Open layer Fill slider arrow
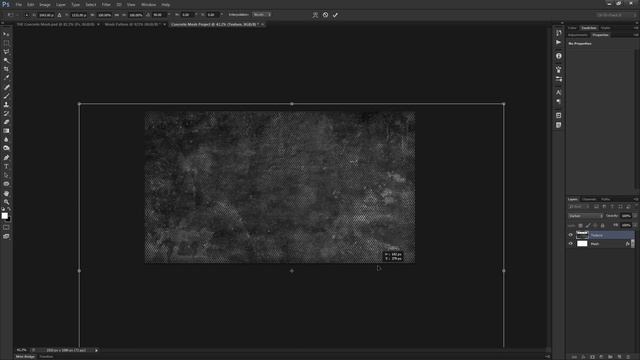 [x=635, y=225]
